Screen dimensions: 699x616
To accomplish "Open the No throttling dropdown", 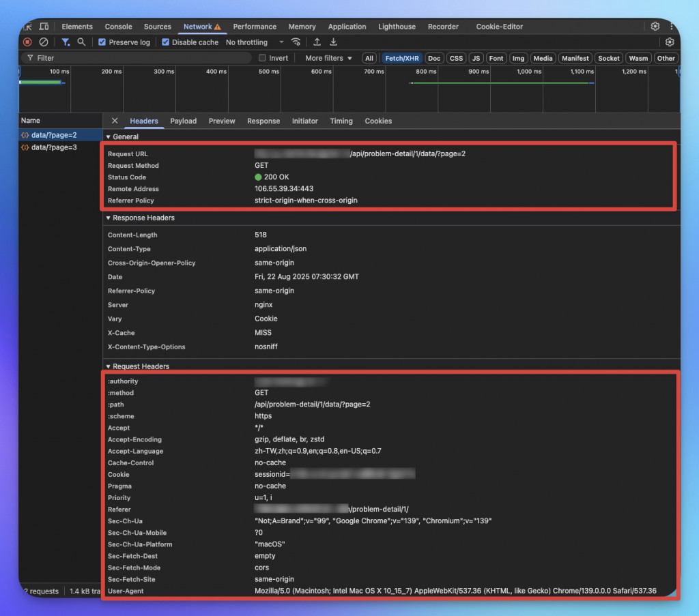I will coord(255,42).
